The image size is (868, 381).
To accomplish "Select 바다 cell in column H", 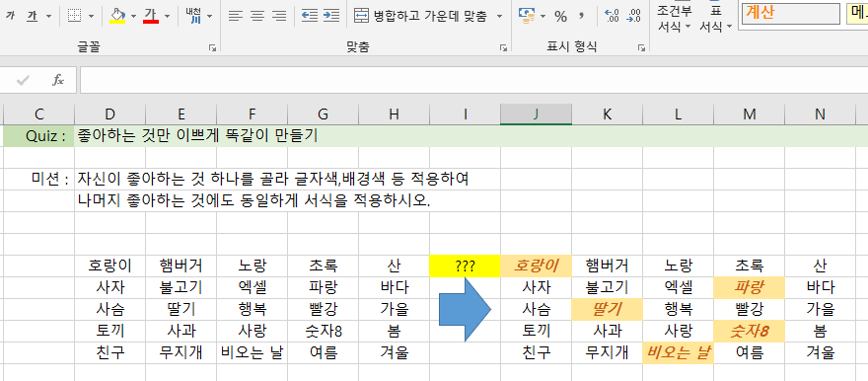I will (x=394, y=287).
